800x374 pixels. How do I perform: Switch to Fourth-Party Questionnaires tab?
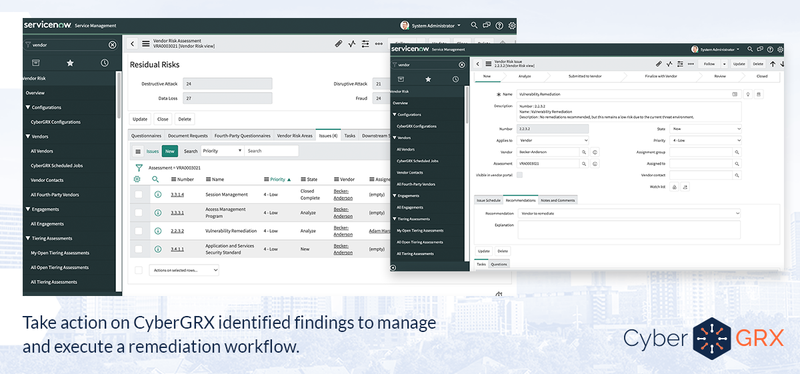tap(242, 136)
